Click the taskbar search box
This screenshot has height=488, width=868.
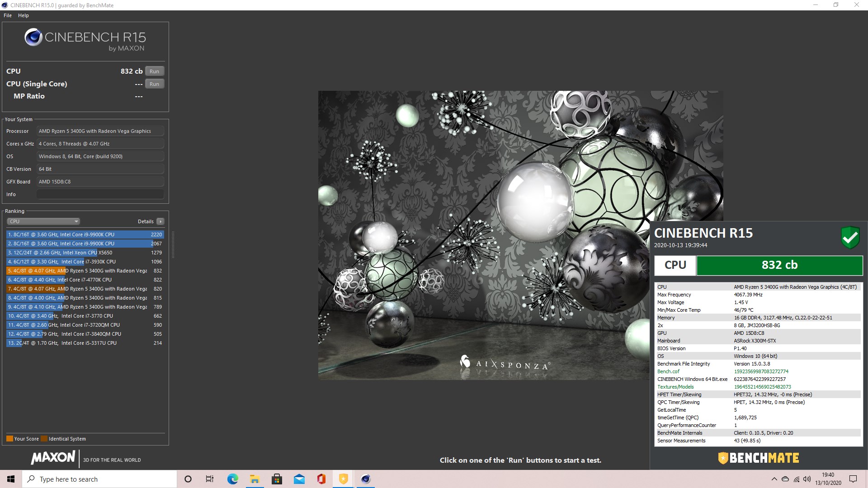coord(99,479)
